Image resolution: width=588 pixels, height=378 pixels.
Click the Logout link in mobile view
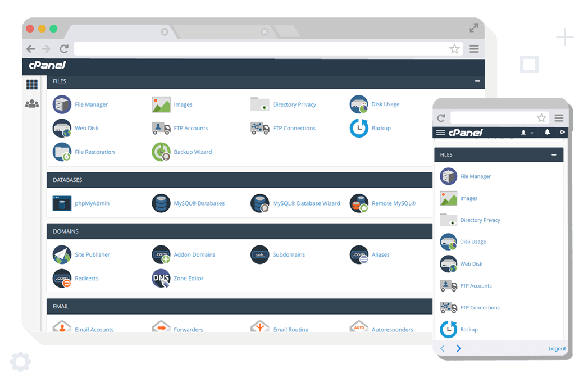click(557, 349)
